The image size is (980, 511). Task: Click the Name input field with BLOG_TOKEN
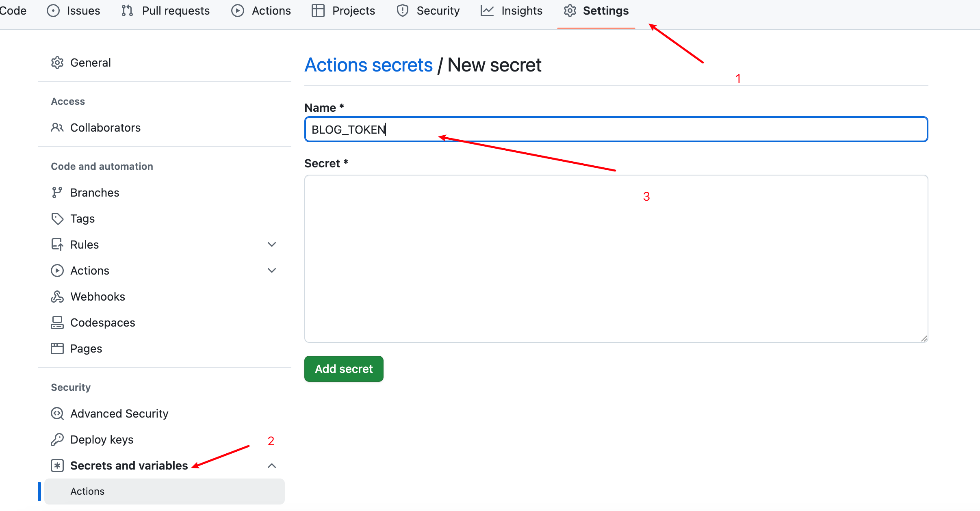click(x=616, y=130)
